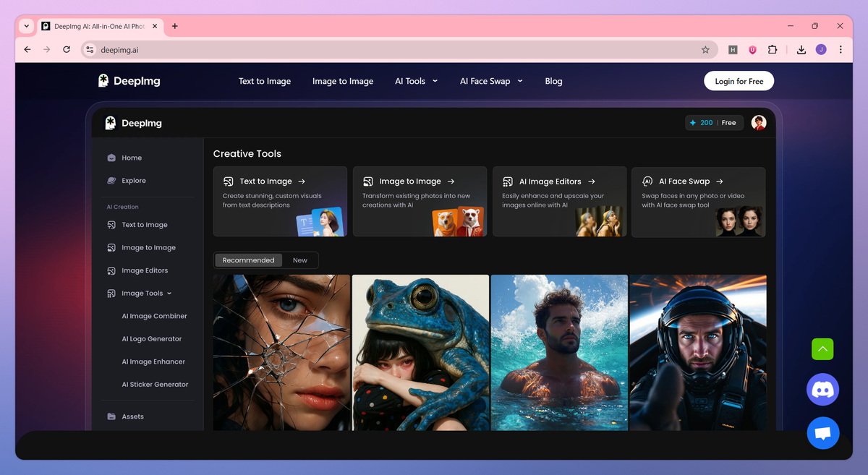Open Image to Image in top navigation
This screenshot has height=475, width=868.
click(x=343, y=81)
